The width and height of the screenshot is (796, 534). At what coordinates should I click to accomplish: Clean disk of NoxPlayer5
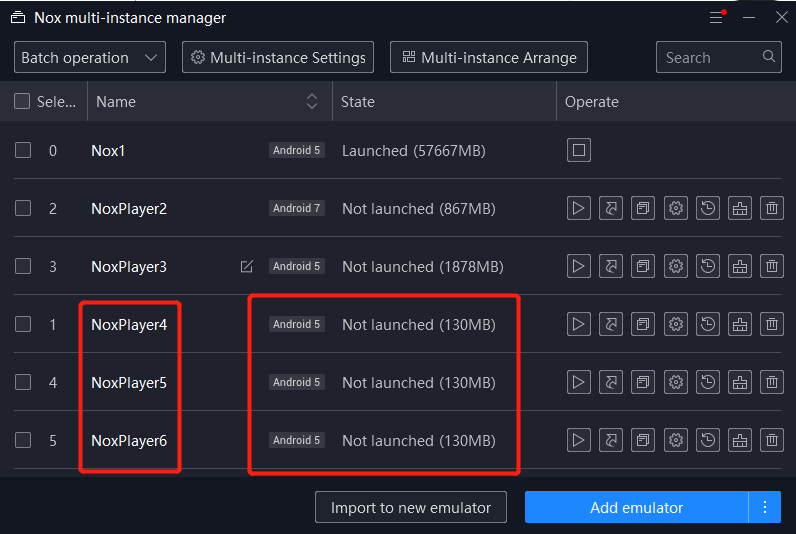tap(740, 382)
